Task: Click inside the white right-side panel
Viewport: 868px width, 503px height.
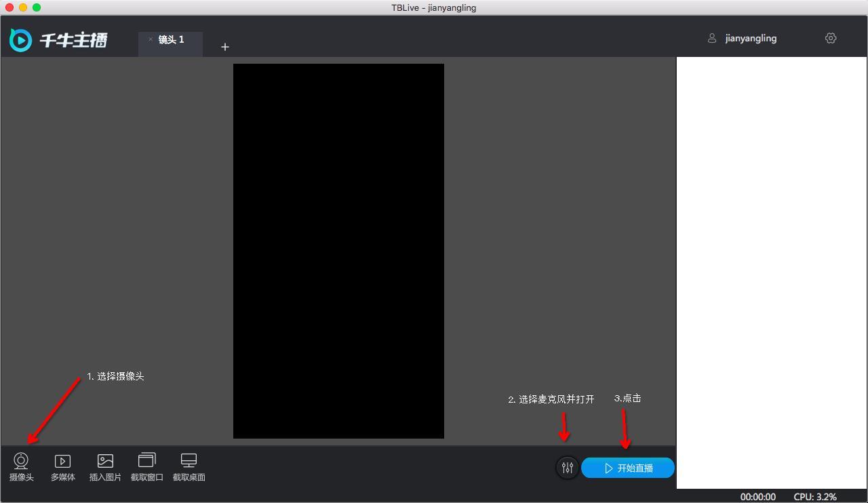Action: (772, 271)
